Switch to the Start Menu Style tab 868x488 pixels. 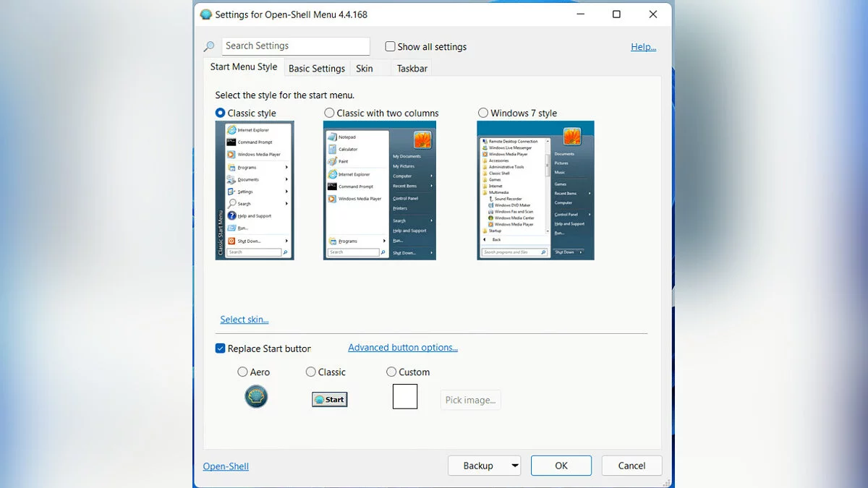point(244,67)
